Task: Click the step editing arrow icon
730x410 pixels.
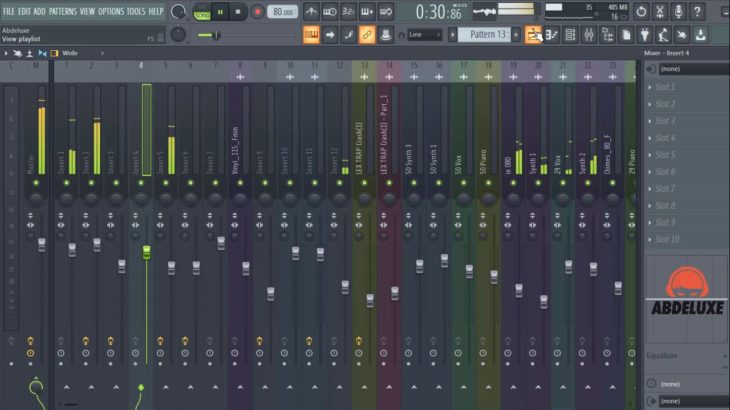Action: coord(330,34)
